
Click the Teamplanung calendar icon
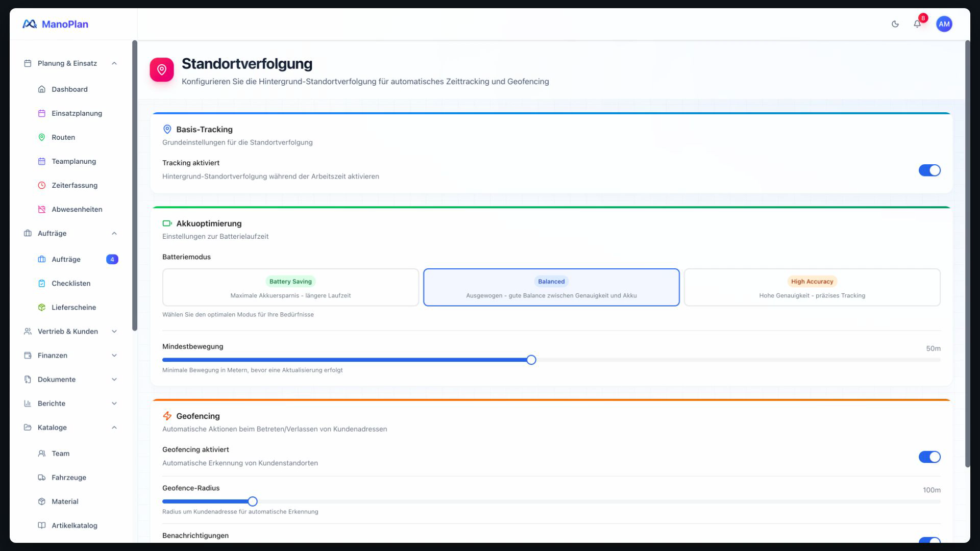click(42, 161)
